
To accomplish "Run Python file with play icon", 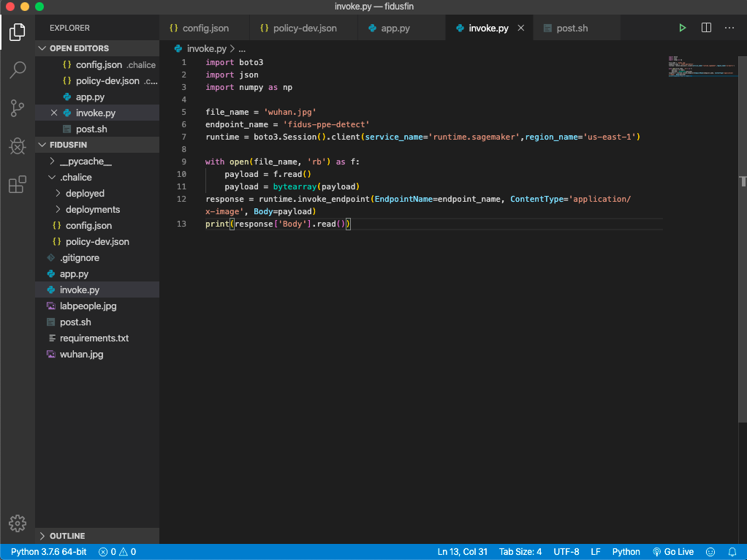I will point(682,28).
